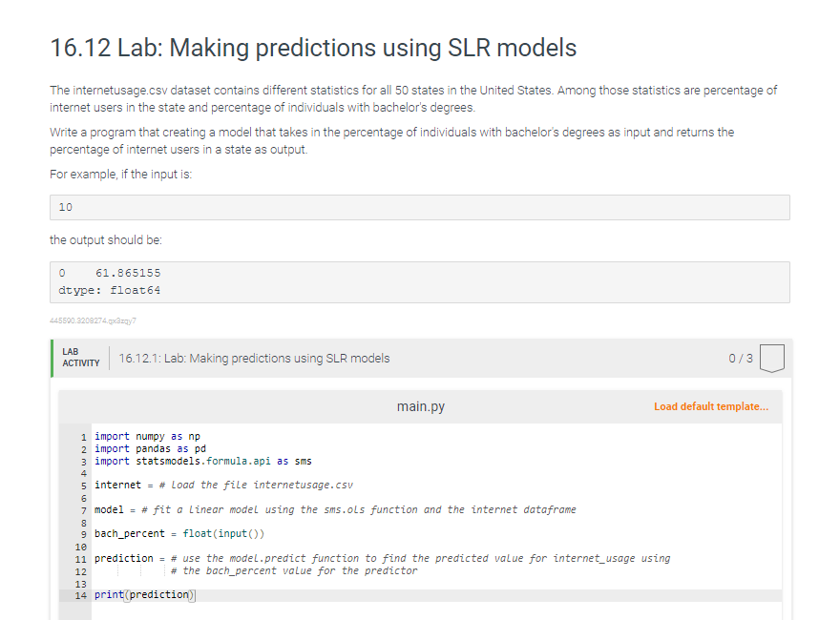Switch to the main.py tab
This screenshot has height=620, width=840.
(420, 405)
